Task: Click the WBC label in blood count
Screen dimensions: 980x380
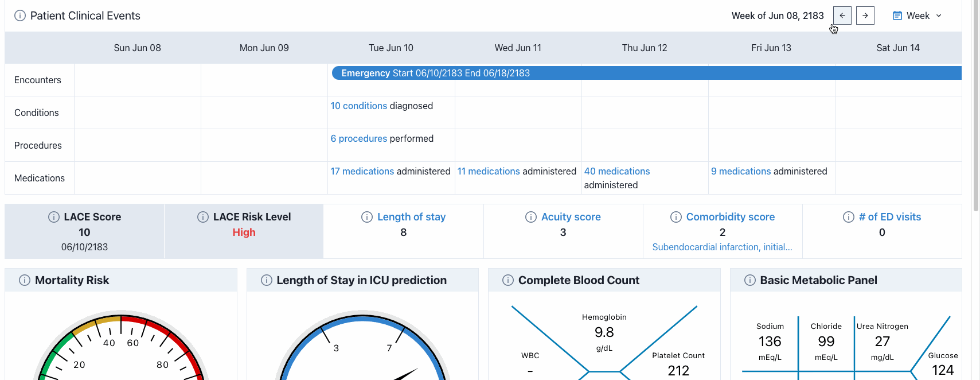Action: (x=530, y=355)
